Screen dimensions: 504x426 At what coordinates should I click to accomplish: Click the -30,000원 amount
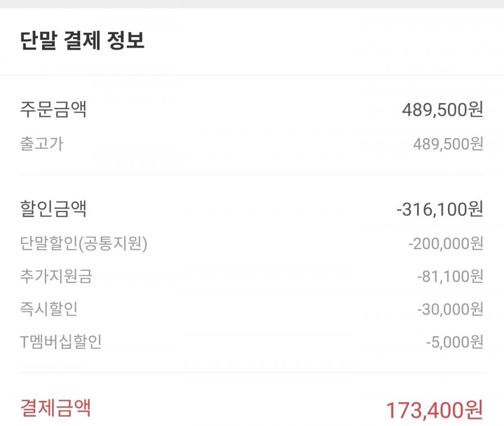(x=450, y=309)
